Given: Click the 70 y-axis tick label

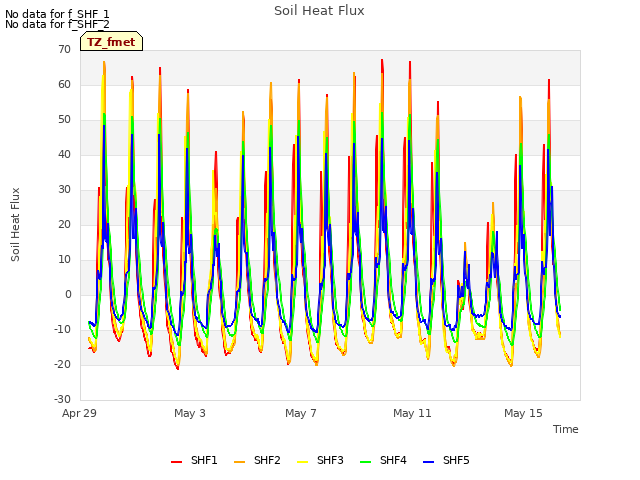Looking at the screenshot, I should tap(64, 49).
